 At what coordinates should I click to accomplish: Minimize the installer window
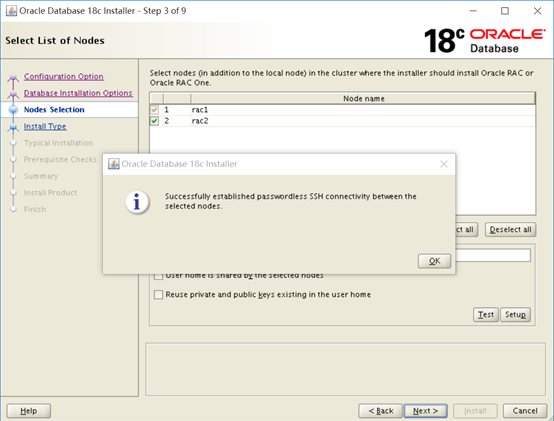click(x=473, y=11)
